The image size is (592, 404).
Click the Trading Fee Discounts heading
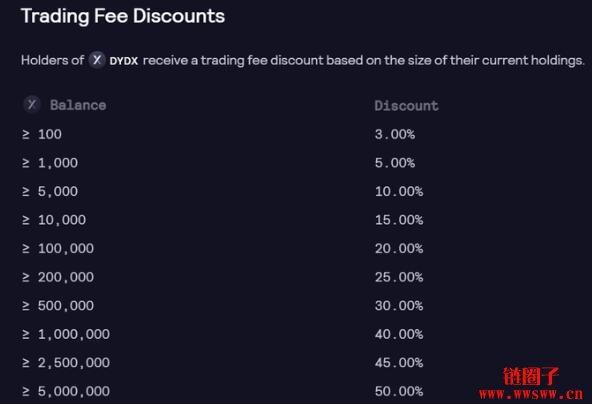pos(123,16)
